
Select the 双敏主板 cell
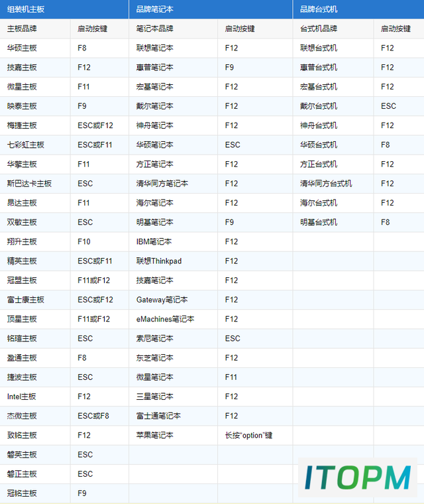click(35, 222)
